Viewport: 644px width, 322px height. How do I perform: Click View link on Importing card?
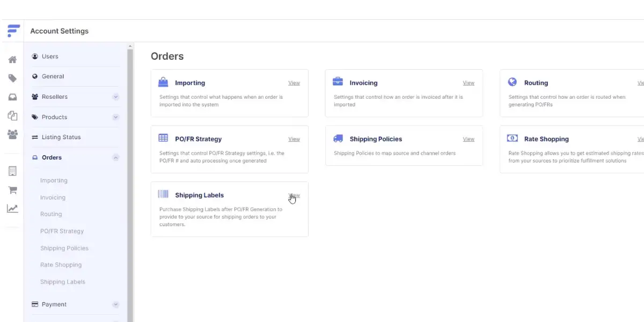[x=294, y=83]
